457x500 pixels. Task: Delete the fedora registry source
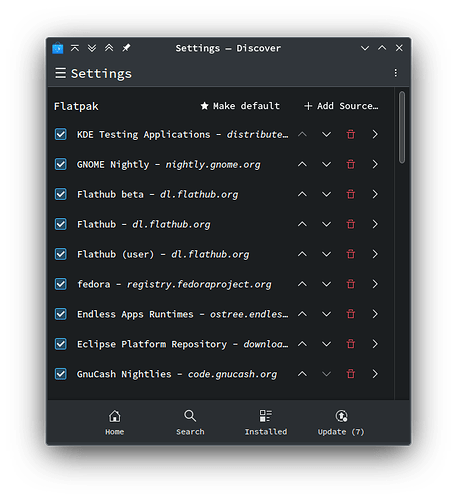351,284
